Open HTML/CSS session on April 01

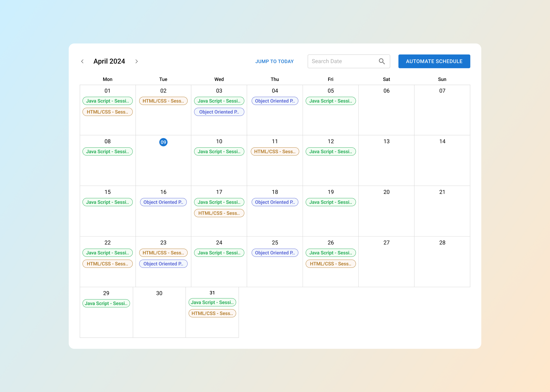click(x=107, y=112)
